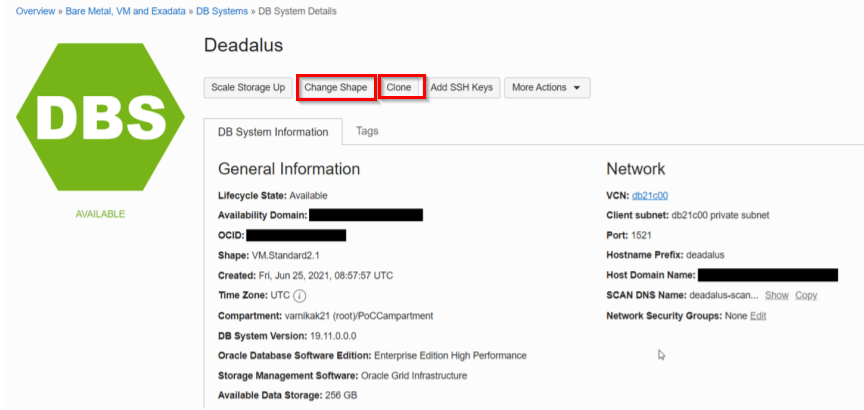Screen dimensions: 864x410
Task: Click the redacted OCID value
Action: click(296, 235)
